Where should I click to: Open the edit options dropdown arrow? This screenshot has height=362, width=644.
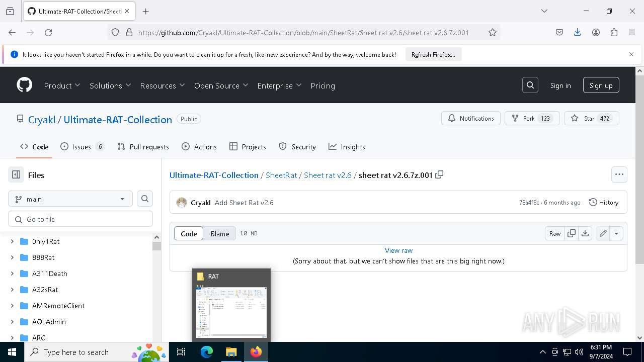[x=616, y=233]
